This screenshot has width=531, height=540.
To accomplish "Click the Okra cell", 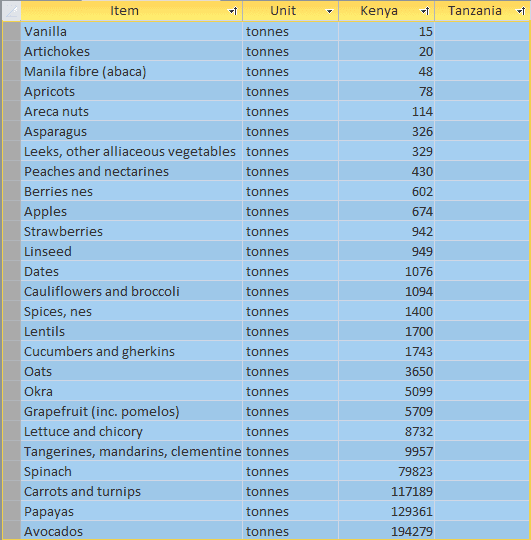I will coord(132,391).
